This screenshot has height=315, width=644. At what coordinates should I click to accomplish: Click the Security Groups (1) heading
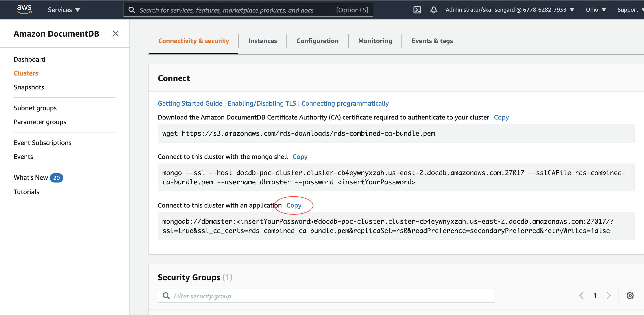195,277
